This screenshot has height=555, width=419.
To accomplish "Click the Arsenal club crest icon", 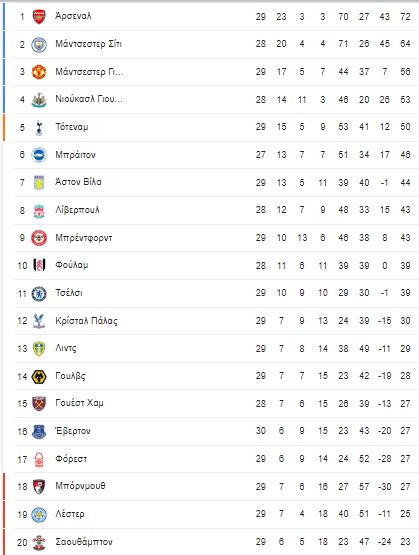I will pos(39,17).
